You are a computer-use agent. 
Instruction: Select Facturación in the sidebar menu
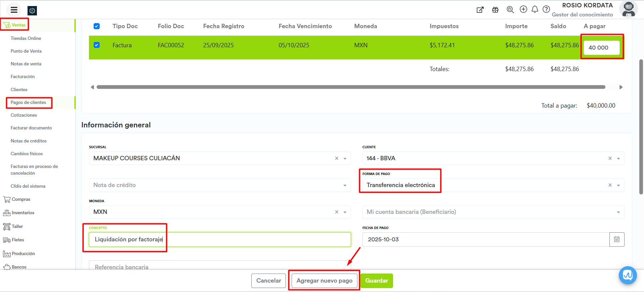(22, 77)
